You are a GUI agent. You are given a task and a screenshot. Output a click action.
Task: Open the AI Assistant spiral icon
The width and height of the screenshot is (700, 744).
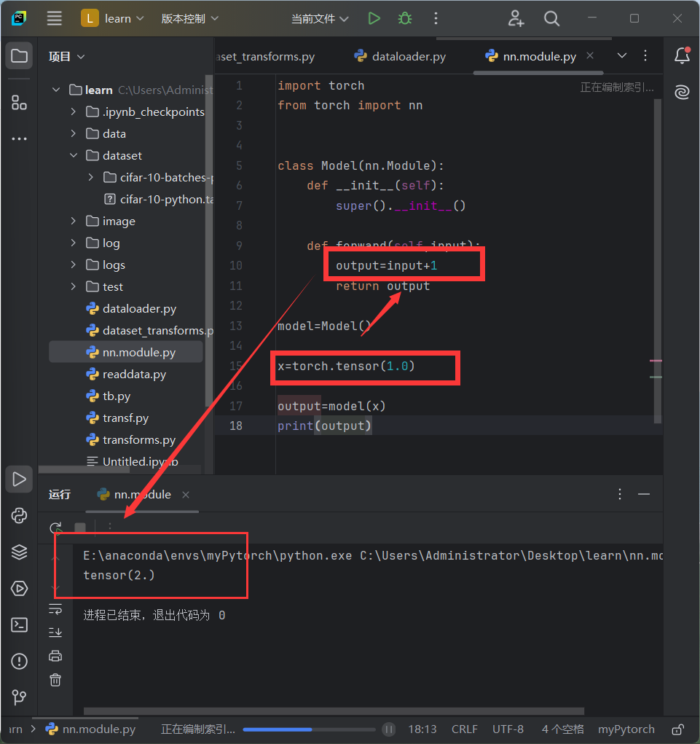click(x=682, y=92)
